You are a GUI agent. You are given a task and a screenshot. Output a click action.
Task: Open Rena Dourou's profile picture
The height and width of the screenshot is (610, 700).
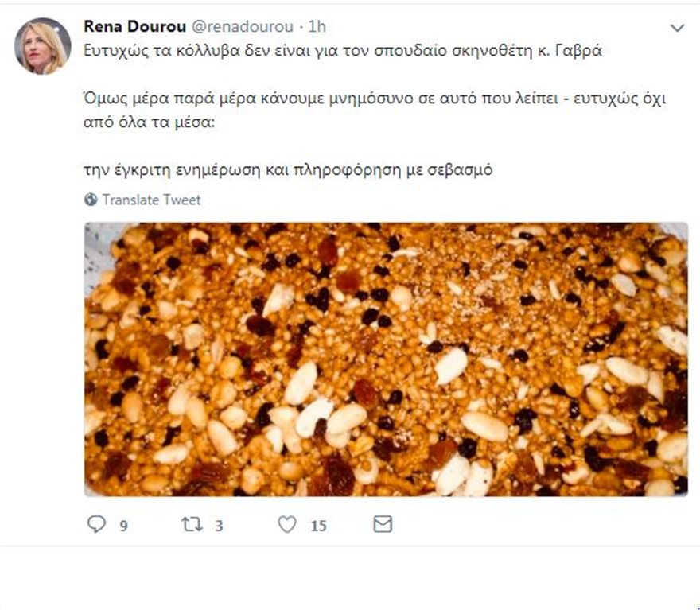(x=42, y=46)
